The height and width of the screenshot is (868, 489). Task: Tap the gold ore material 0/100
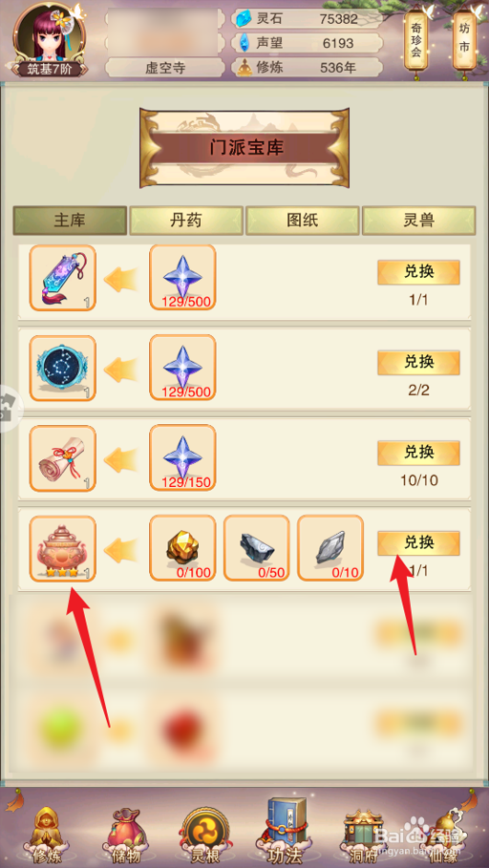click(182, 547)
